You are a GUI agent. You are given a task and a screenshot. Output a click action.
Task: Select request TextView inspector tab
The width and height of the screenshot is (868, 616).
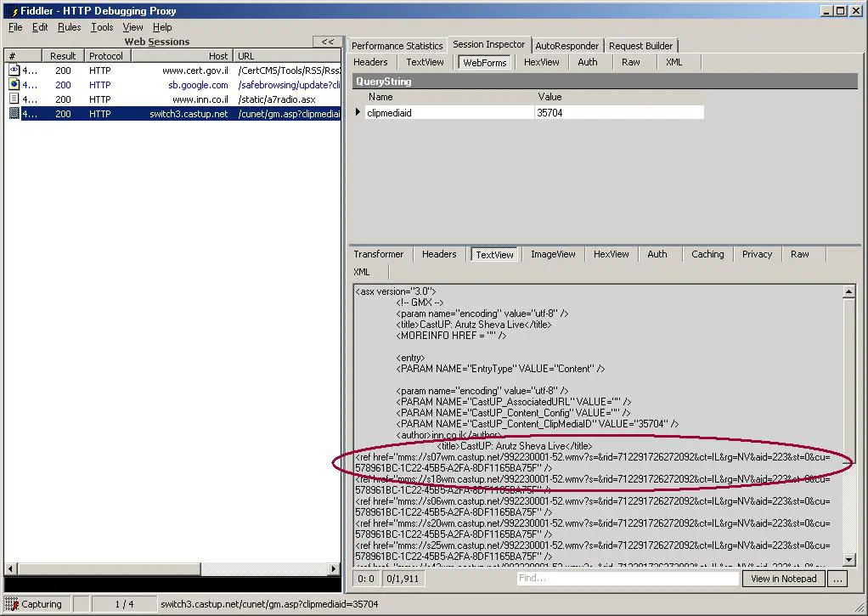tap(425, 62)
